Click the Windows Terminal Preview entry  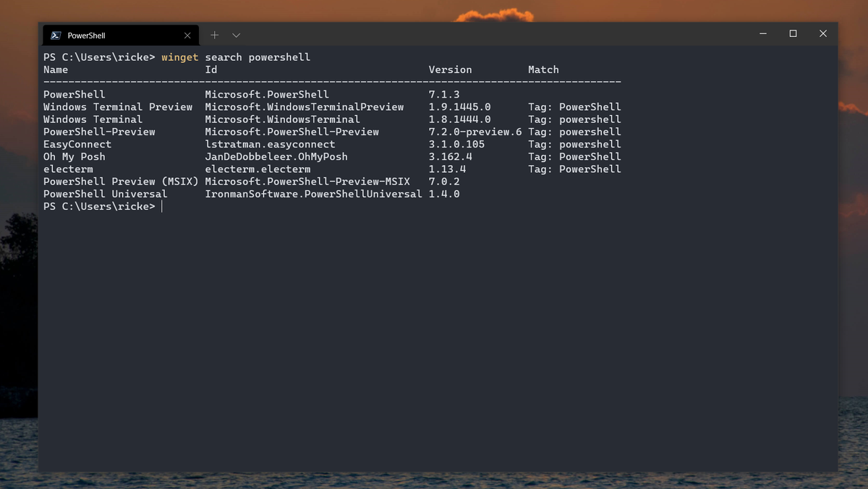point(118,106)
